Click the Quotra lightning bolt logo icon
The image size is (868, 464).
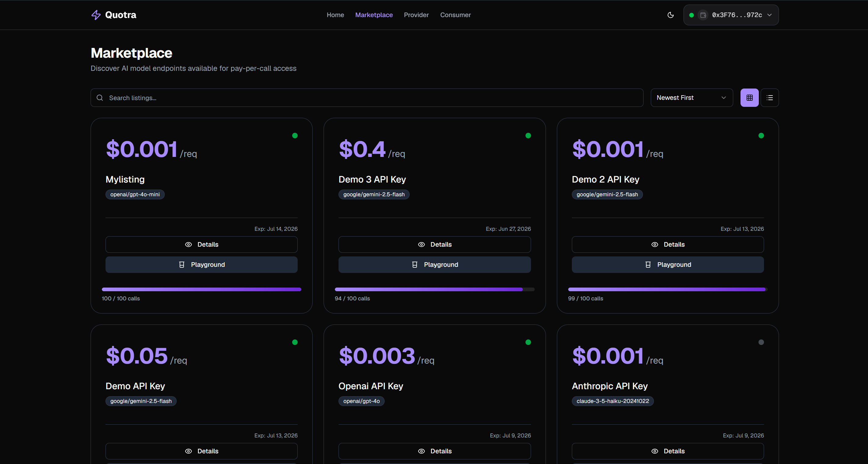coord(96,15)
